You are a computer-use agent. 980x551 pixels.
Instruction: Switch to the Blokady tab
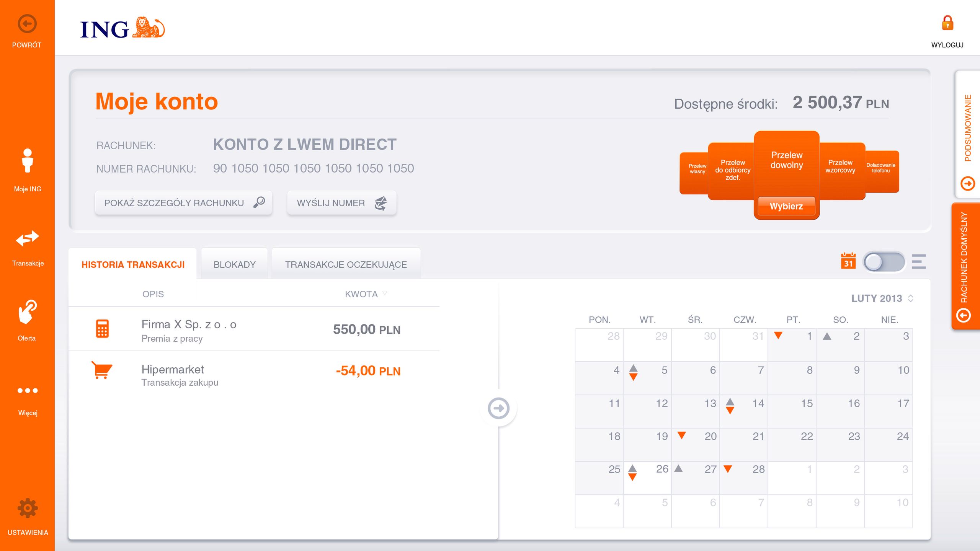pyautogui.click(x=235, y=264)
